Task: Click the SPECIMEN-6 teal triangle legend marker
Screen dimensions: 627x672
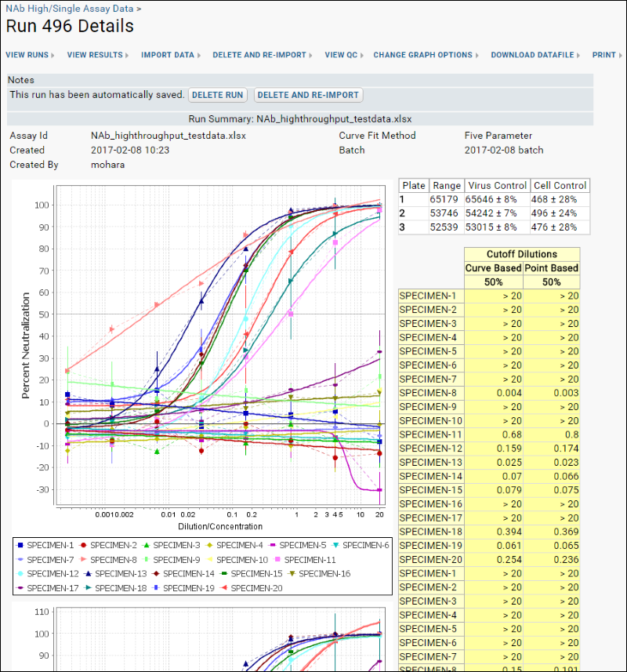Action: 335,546
